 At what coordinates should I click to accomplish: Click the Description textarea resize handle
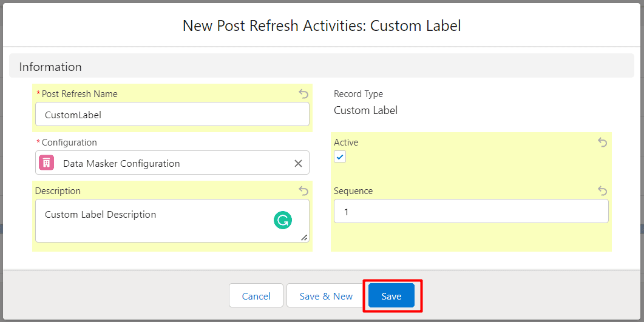tap(303, 237)
